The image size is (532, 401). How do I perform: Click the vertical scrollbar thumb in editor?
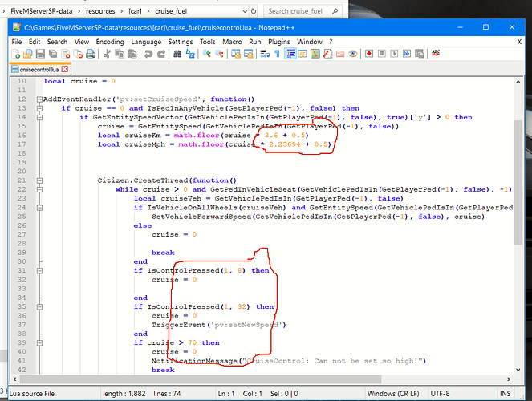tap(518, 182)
